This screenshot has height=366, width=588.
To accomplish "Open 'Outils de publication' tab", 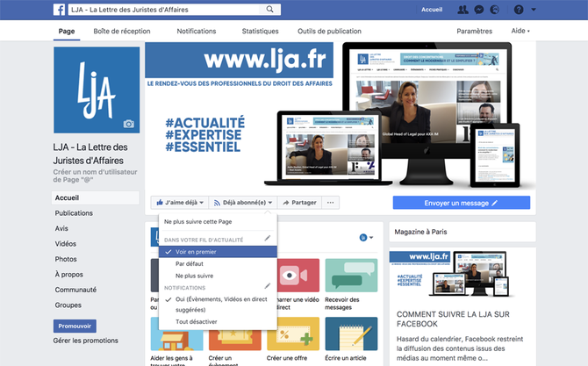I will pyautogui.click(x=329, y=31).
